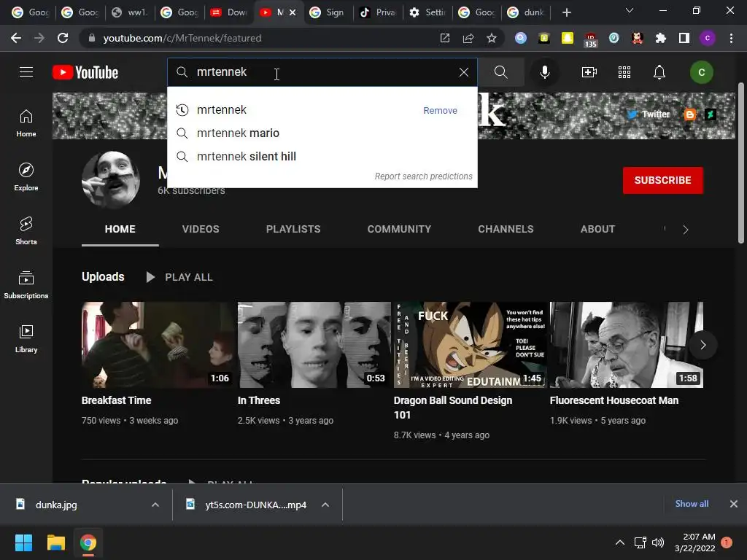Switch to the channel HOME tab

(120, 229)
